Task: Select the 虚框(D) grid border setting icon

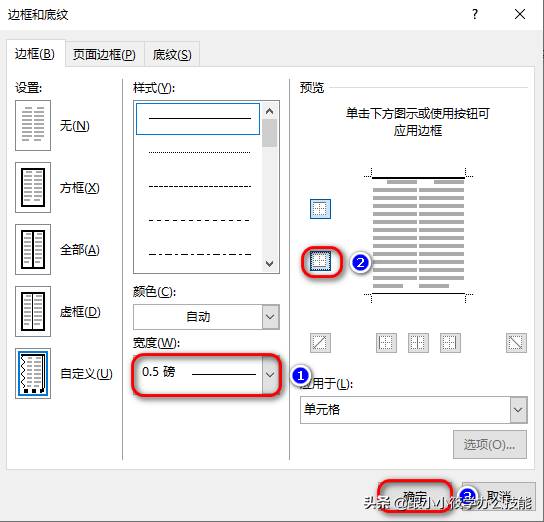Action: (x=33, y=311)
